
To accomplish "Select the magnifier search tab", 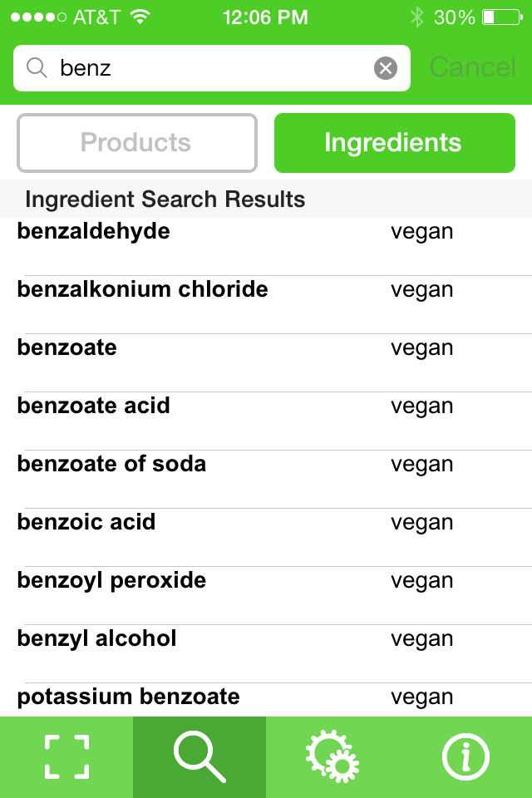I will tap(199, 756).
